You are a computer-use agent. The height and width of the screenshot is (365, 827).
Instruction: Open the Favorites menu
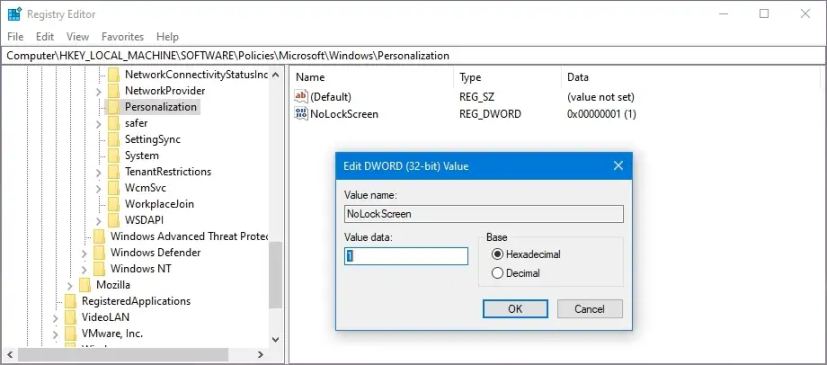[122, 36]
